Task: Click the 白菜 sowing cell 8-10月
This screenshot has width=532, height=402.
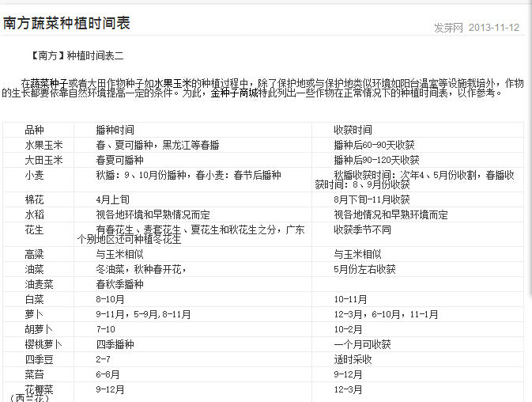Action: coord(110,299)
